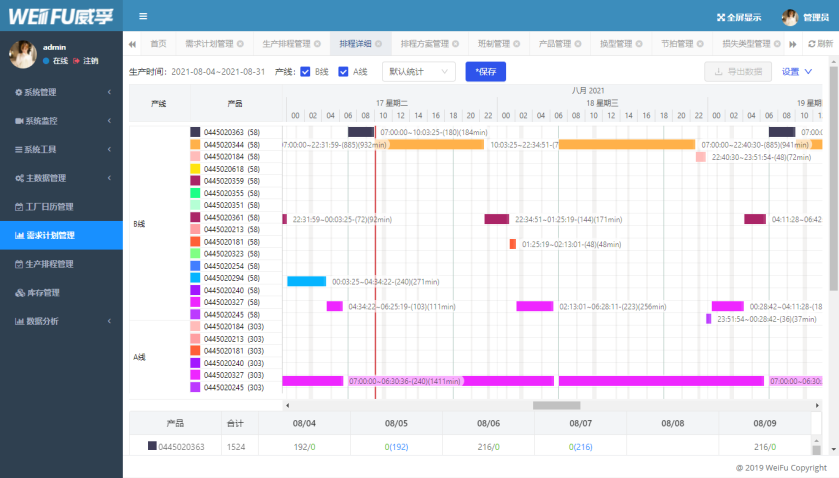
Task: Click the 注销 logout icon
Action: 76,61
